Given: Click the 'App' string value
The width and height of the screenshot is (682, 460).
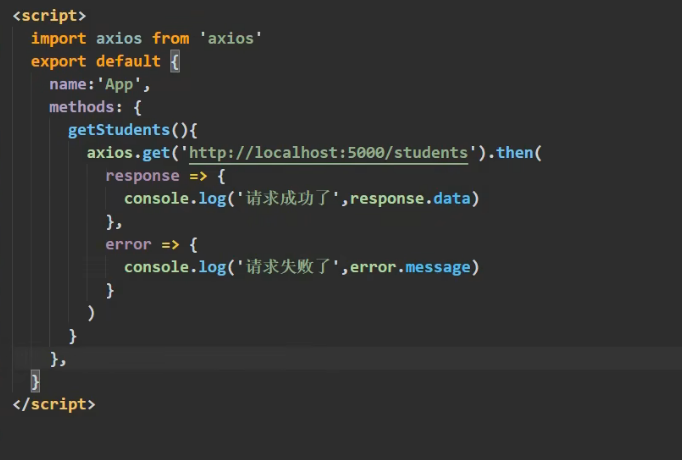Looking at the screenshot, I should tap(119, 84).
